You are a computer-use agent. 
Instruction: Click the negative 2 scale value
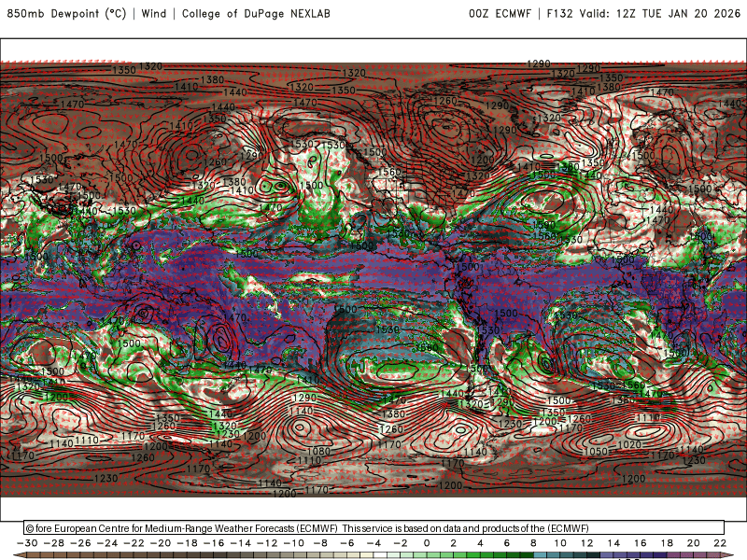401,543
